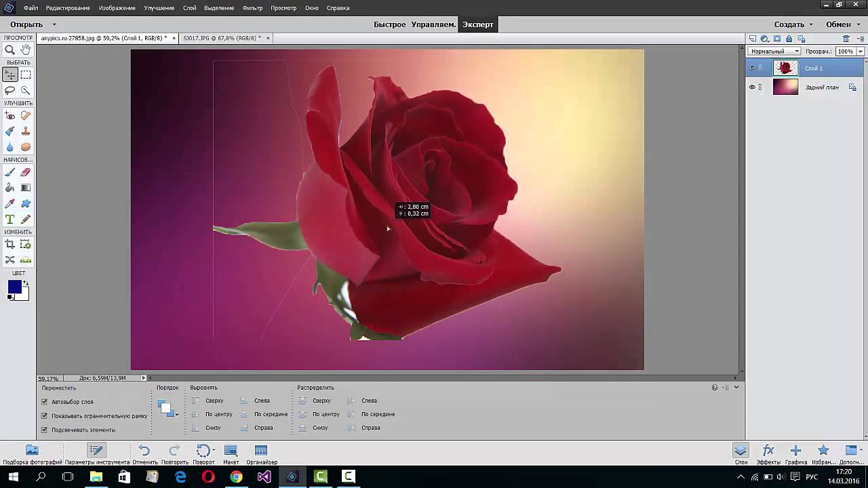Select the Paint Bucket tool
868x488 pixels.
tap(10, 188)
